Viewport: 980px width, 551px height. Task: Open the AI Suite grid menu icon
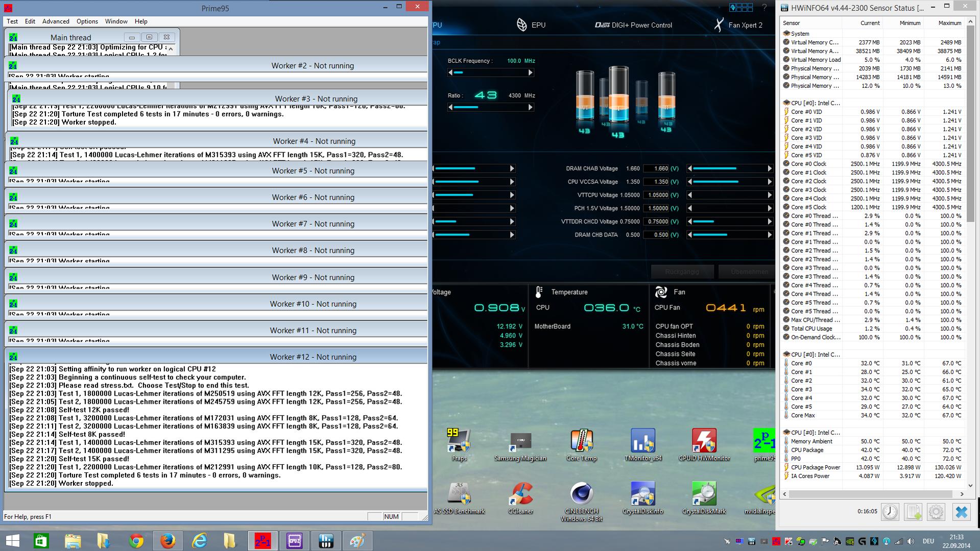[x=741, y=7]
